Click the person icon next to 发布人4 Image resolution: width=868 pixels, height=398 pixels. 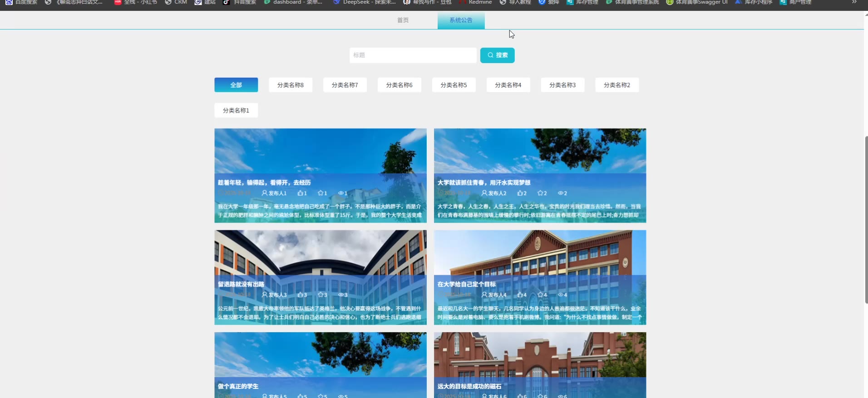pos(484,295)
